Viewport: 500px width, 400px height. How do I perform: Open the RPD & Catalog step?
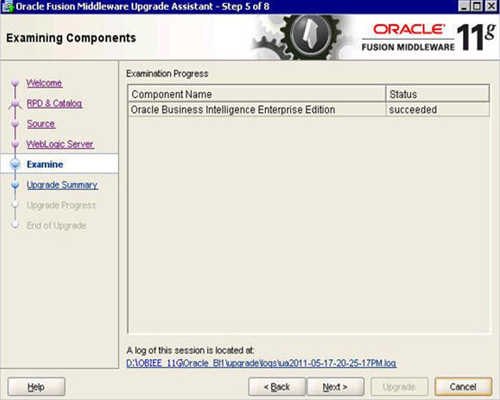point(54,103)
